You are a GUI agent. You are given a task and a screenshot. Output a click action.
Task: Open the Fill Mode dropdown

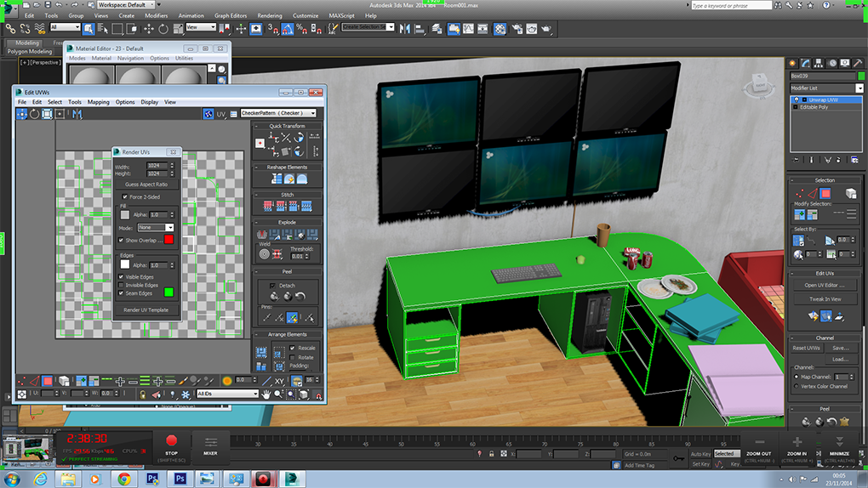point(157,228)
